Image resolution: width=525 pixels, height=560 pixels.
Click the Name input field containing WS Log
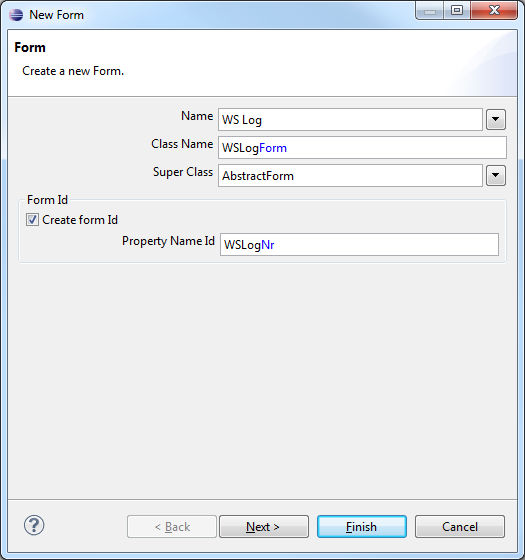350,120
